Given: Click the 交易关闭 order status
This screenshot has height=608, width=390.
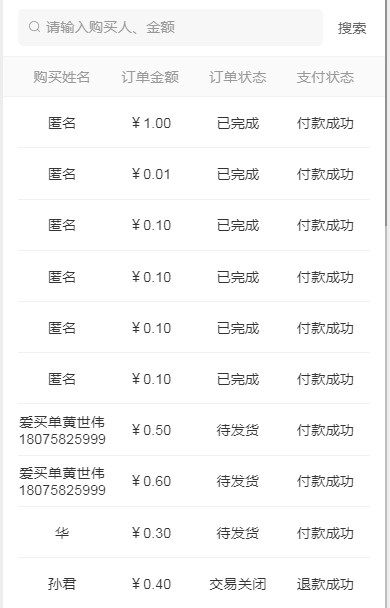Looking at the screenshot, I should point(238,584).
